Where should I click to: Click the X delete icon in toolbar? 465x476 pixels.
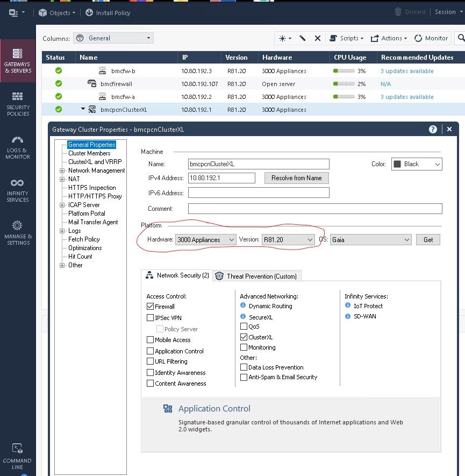pyautogui.click(x=318, y=38)
